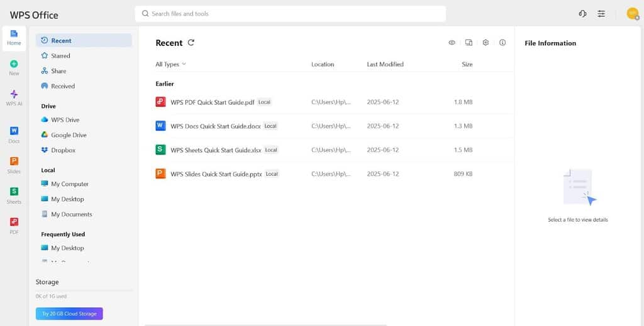Click the Slides file type icon
Image resolution: width=644 pixels, height=326 pixels.
tap(160, 173)
